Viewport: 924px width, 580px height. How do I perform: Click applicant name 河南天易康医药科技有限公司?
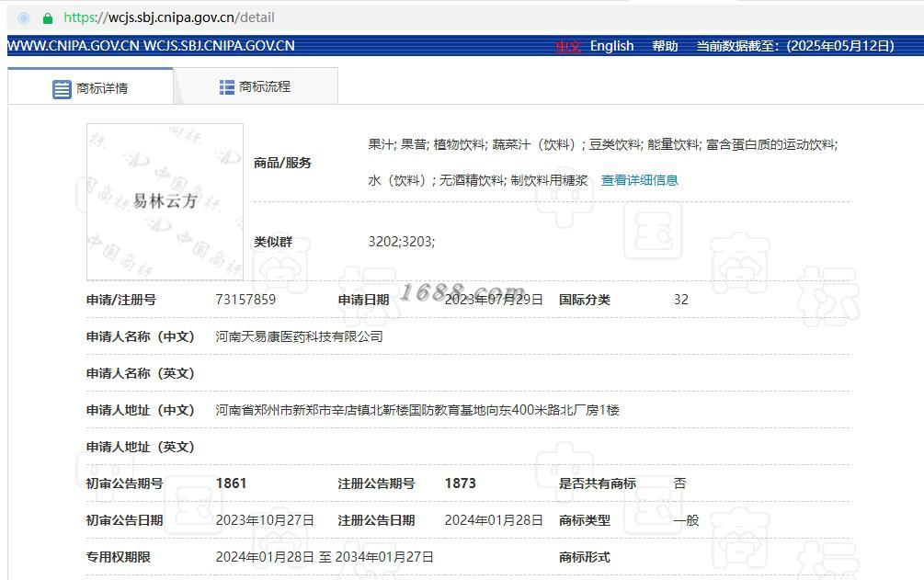pyautogui.click(x=300, y=336)
